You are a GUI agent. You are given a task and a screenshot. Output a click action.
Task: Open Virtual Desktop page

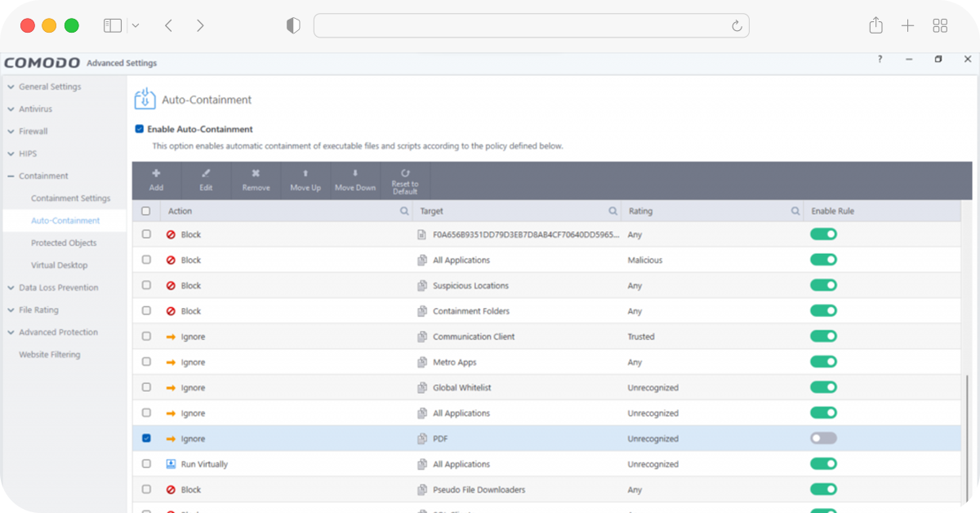click(x=60, y=265)
